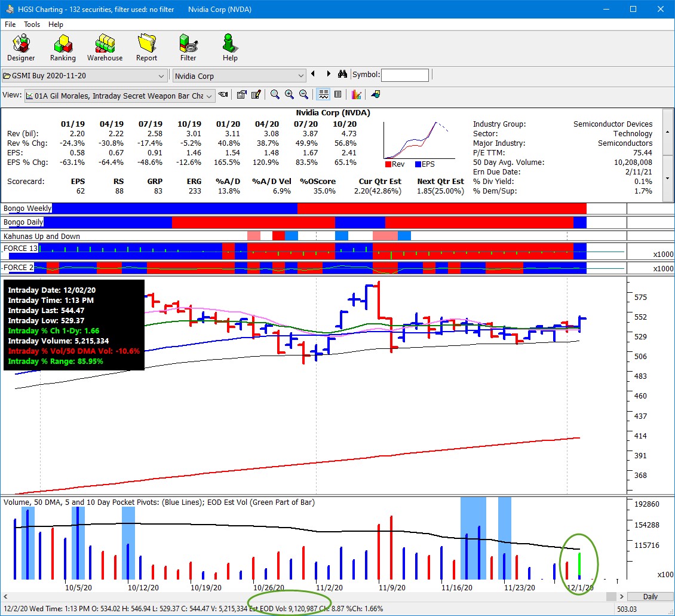Click the FORCE 2 indicator label
The height and width of the screenshot is (616, 675).
pos(18,267)
